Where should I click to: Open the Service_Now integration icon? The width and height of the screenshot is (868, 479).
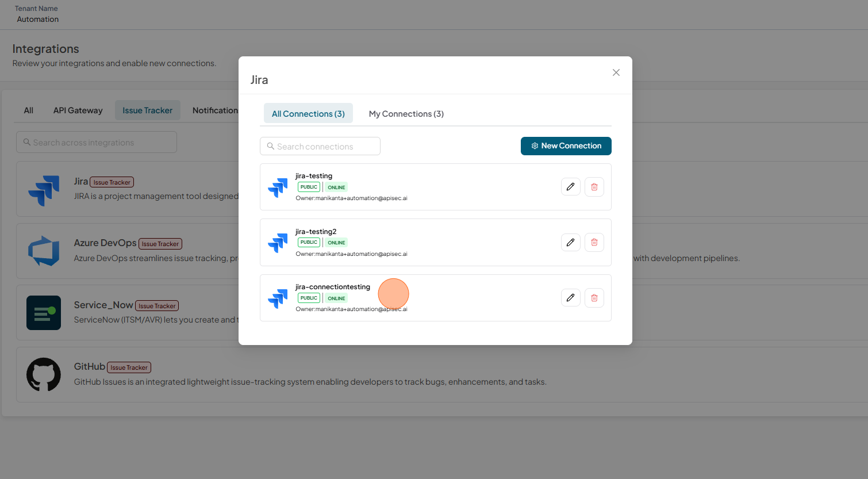(44, 313)
